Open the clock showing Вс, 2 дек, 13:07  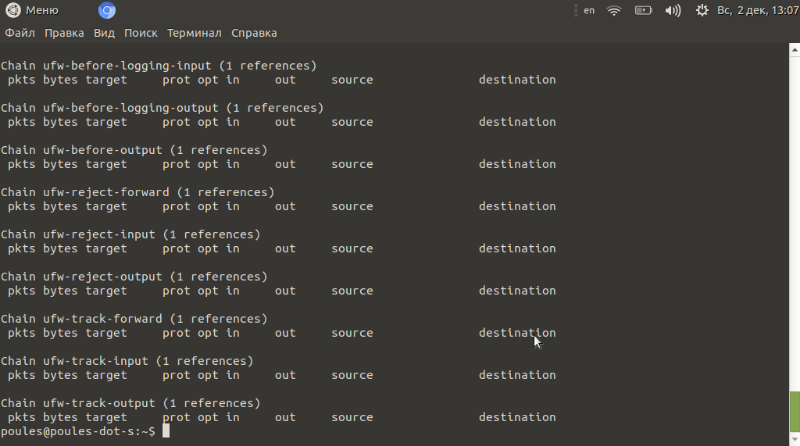click(758, 10)
